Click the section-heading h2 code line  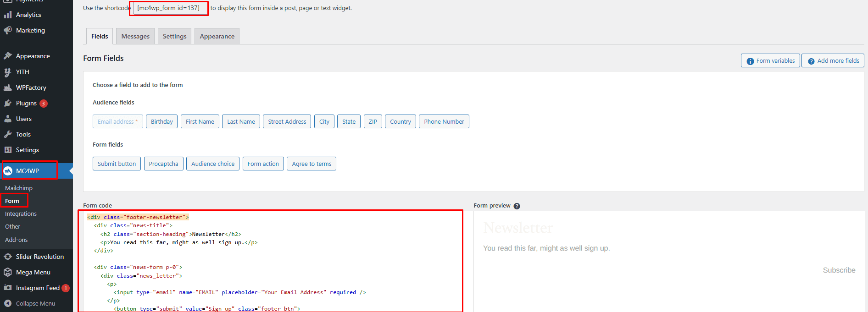click(171, 234)
